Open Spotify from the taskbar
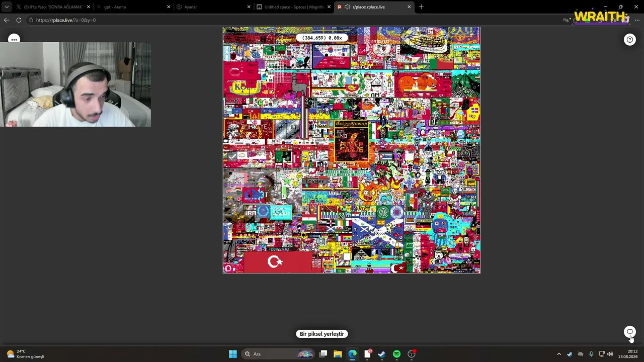 pos(396,354)
